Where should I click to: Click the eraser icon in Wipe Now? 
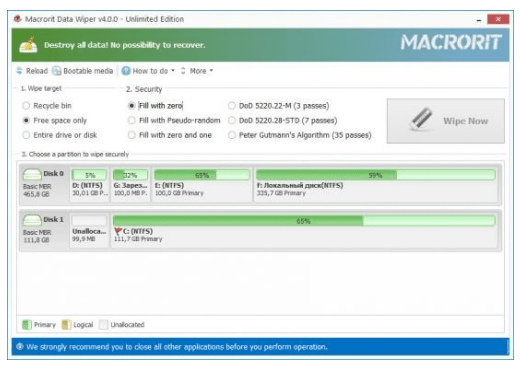tap(421, 119)
